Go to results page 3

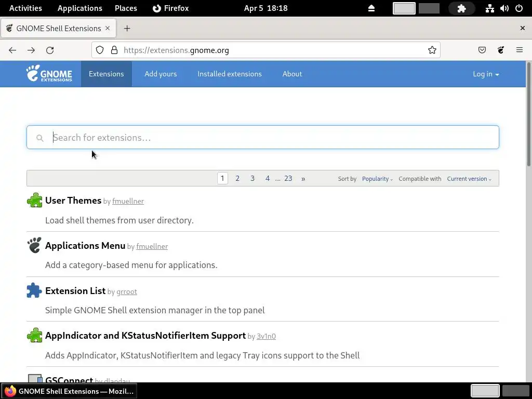click(252, 179)
